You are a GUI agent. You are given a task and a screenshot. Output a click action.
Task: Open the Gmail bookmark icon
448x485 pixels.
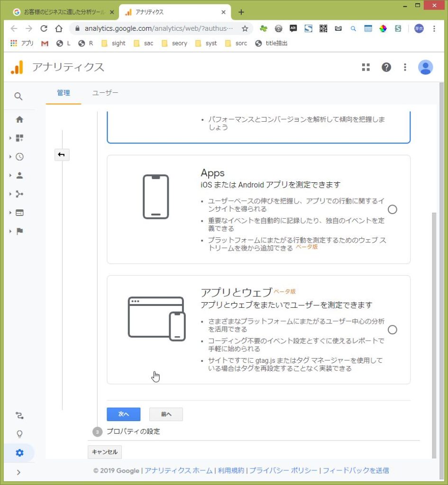[45, 43]
